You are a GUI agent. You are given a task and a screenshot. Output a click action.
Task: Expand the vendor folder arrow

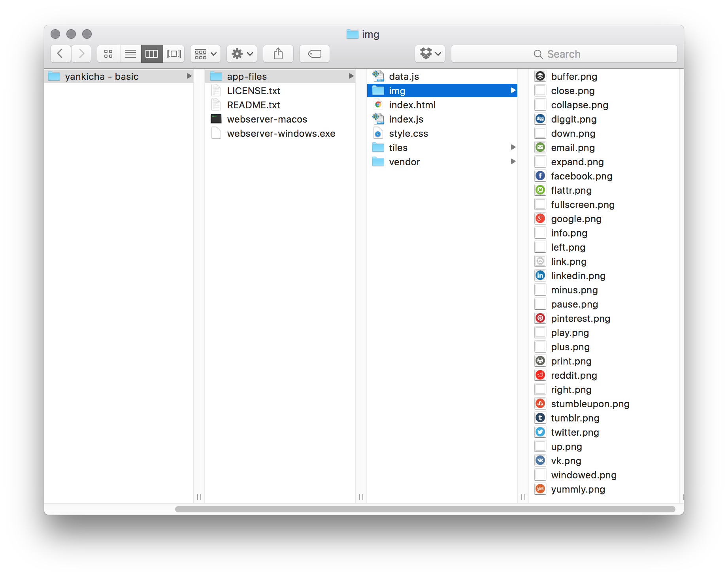click(513, 161)
